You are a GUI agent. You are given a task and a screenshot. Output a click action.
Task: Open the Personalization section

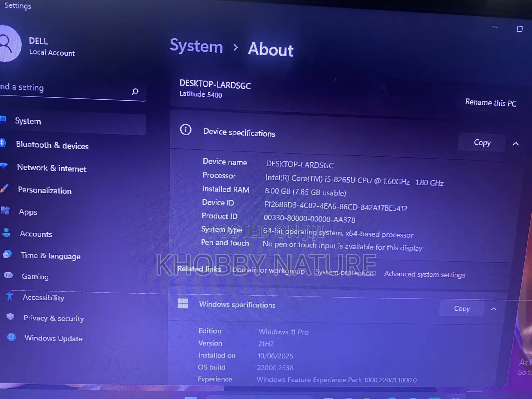pyautogui.click(x=45, y=190)
